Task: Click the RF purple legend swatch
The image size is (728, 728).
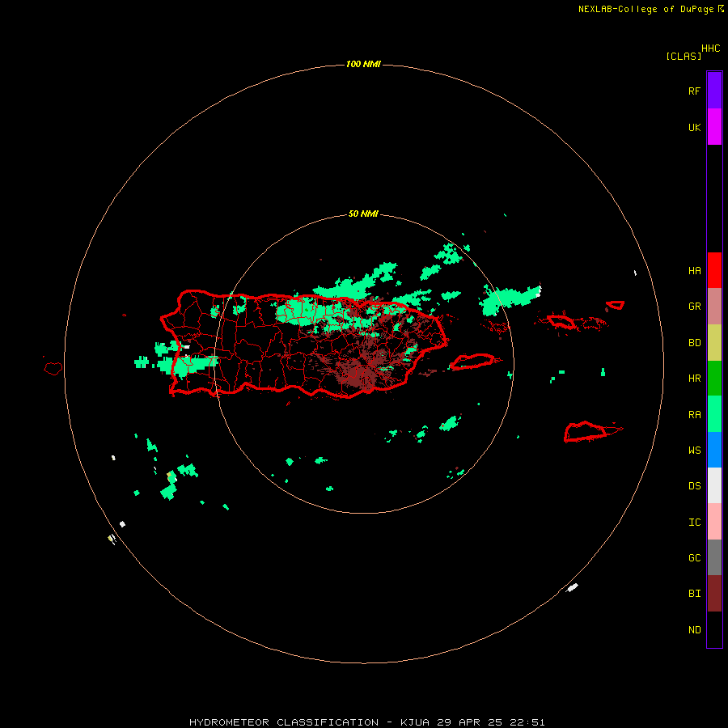Action: pos(714,91)
